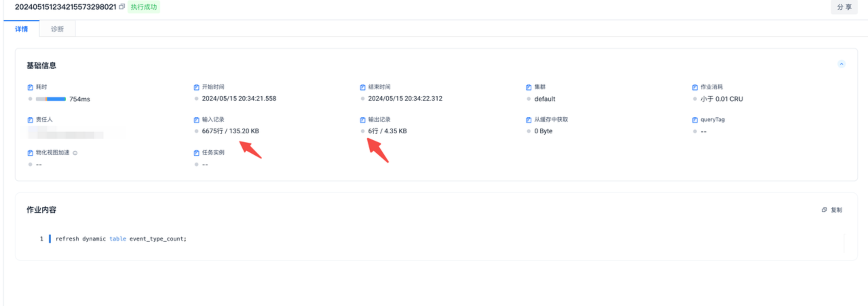Click the icon beside 集群 label
The height and width of the screenshot is (306, 868).
528,88
